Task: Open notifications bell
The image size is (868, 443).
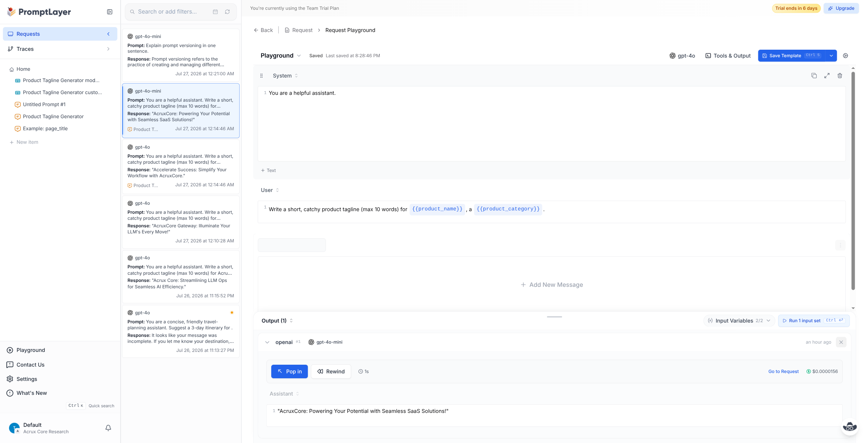Action: (x=108, y=428)
